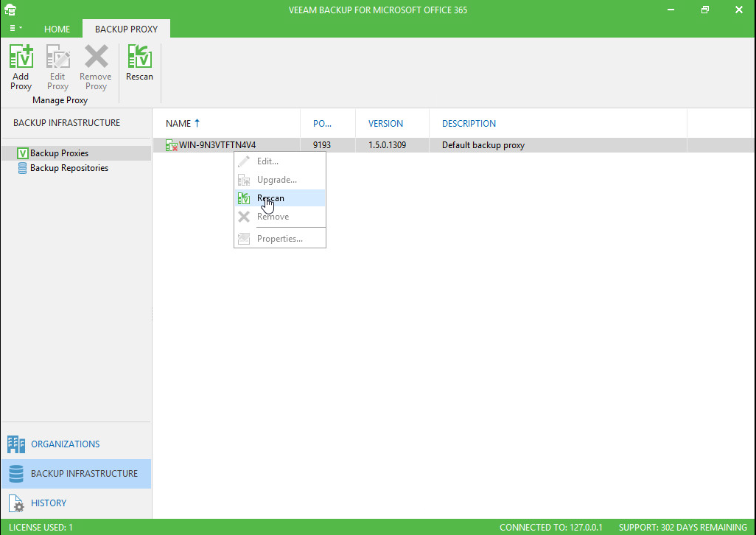This screenshot has width=756, height=535.
Task: Click the Remove Proxy ribbon icon
Action: [x=96, y=66]
